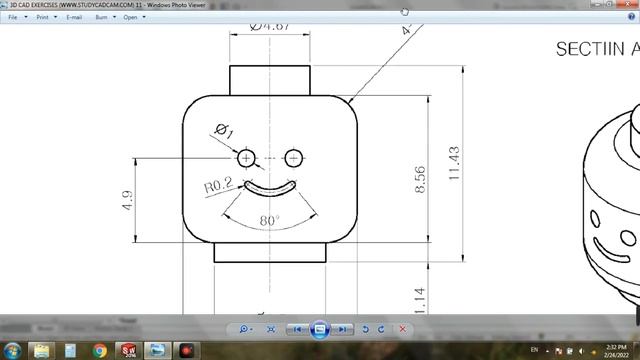Click the 11.43 dimension text
The width and height of the screenshot is (640, 360).
click(454, 163)
